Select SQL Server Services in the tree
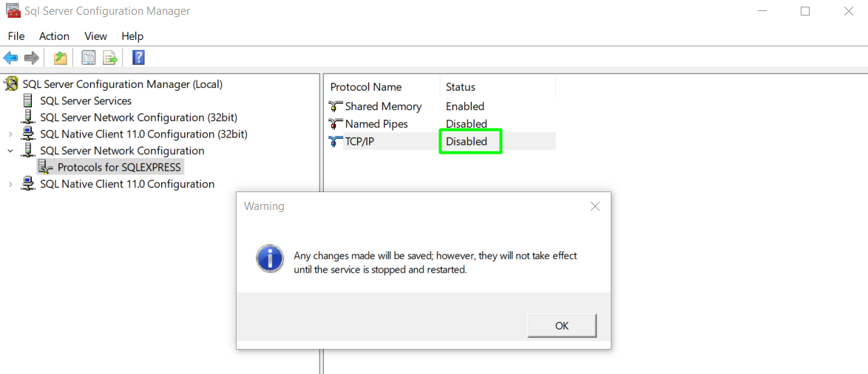This screenshot has height=374, width=868. click(85, 101)
